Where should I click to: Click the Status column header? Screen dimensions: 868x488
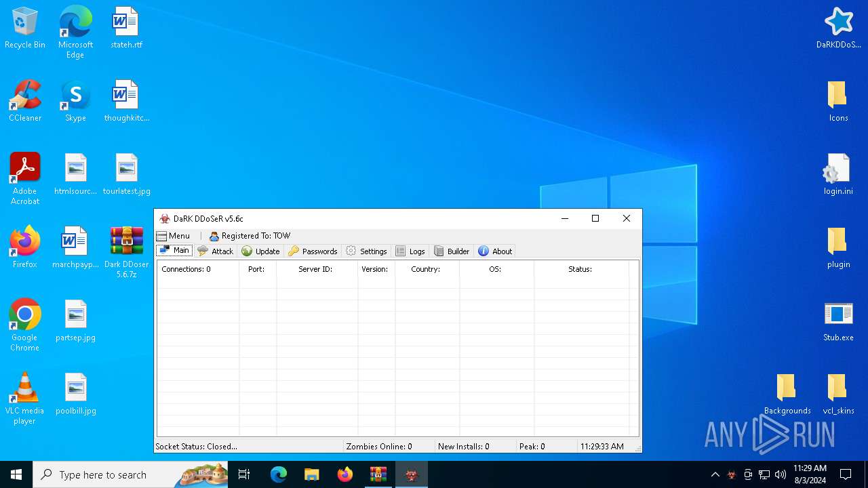[581, 269]
